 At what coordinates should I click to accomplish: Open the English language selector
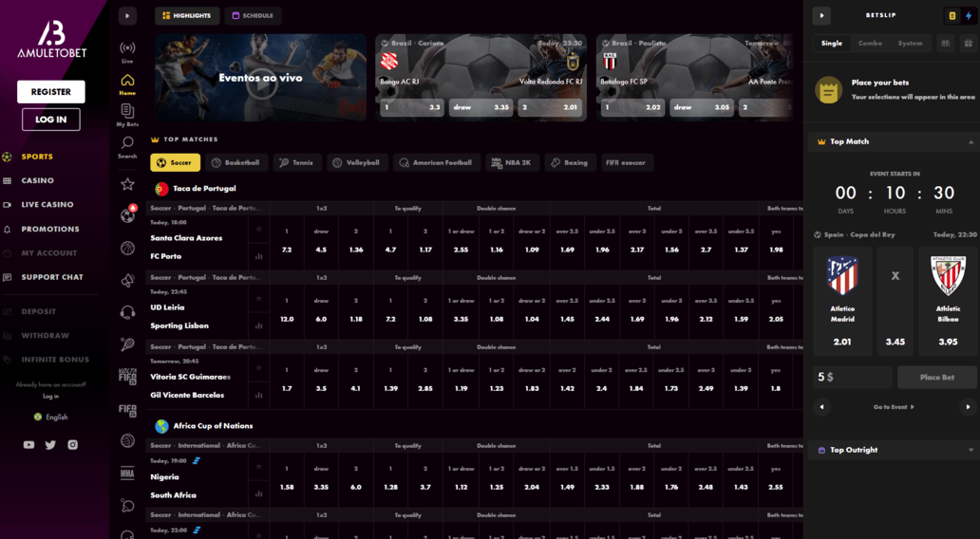[x=51, y=417]
